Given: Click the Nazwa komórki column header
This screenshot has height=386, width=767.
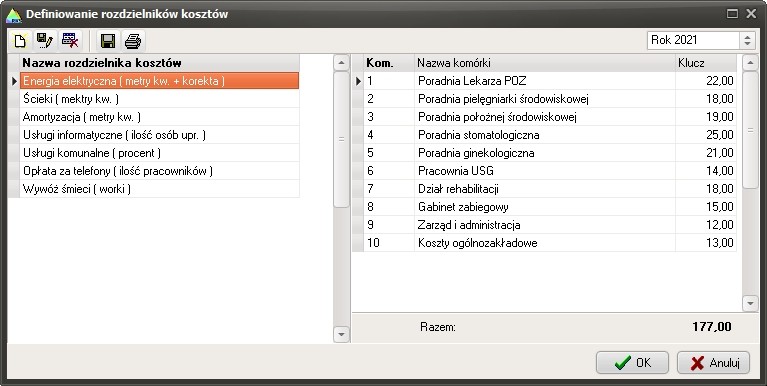Looking at the screenshot, I should coord(544,63).
